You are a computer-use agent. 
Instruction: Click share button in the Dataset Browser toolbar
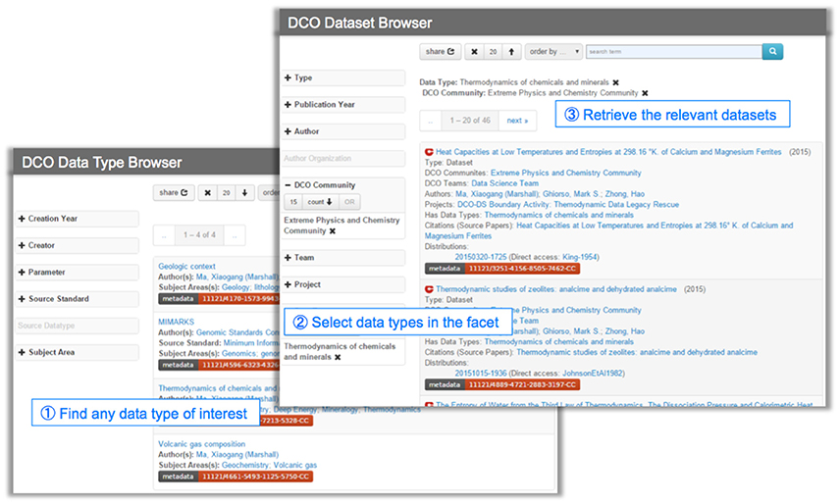click(x=440, y=51)
